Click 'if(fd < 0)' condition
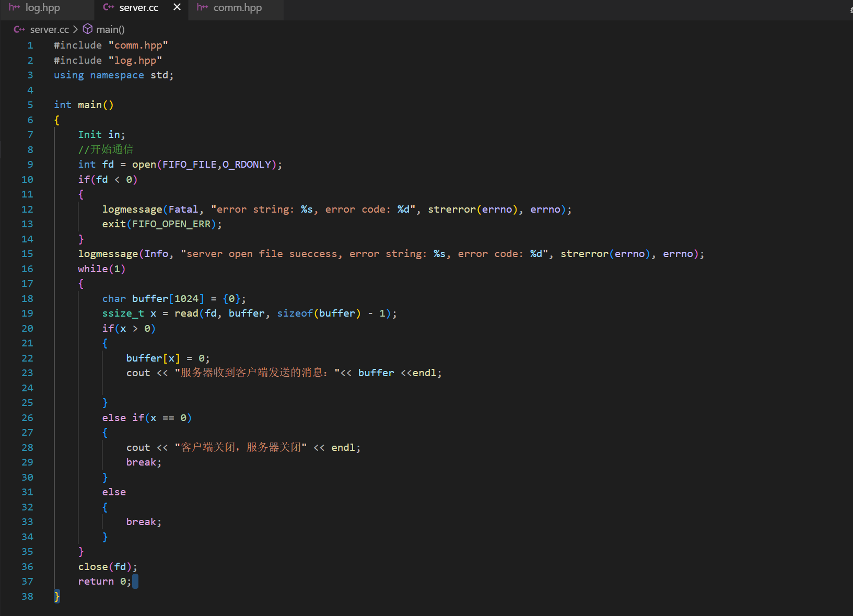This screenshot has width=853, height=616. [x=108, y=180]
